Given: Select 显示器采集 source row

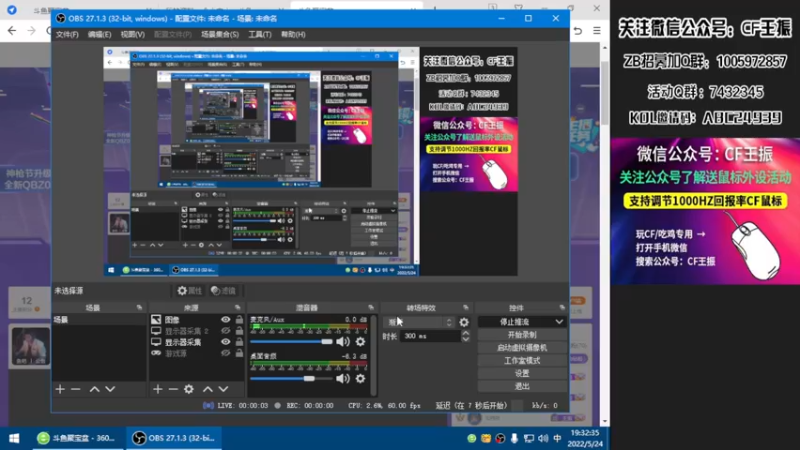Looking at the screenshot, I should click(196, 342).
